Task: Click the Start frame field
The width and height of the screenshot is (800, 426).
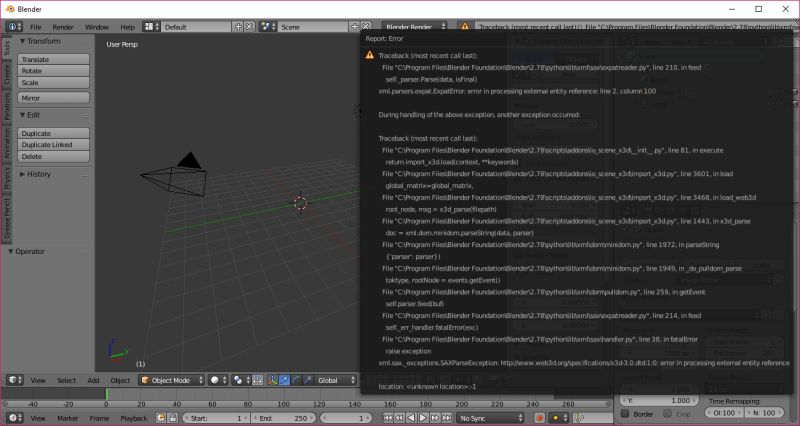Action: [x=216, y=418]
